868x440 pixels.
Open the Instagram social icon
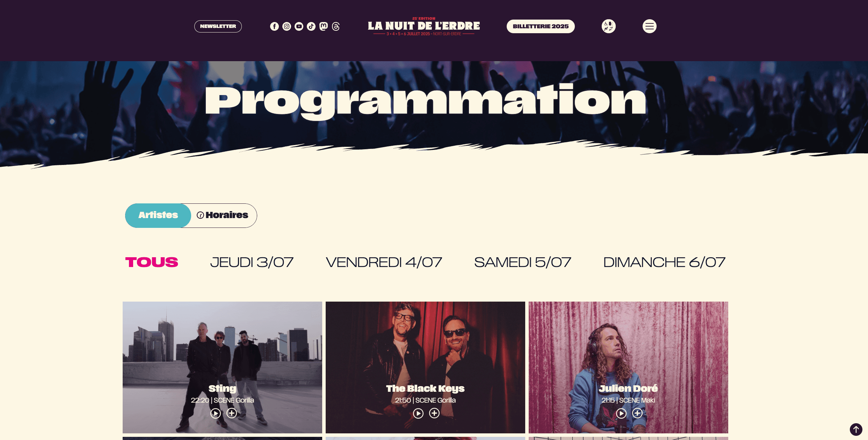pos(287,27)
